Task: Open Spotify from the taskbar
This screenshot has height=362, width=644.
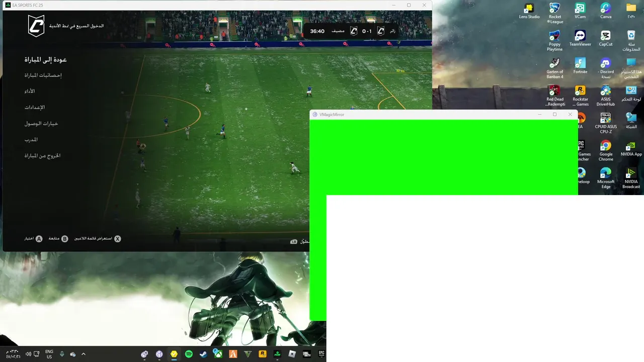Action: [x=189, y=354]
